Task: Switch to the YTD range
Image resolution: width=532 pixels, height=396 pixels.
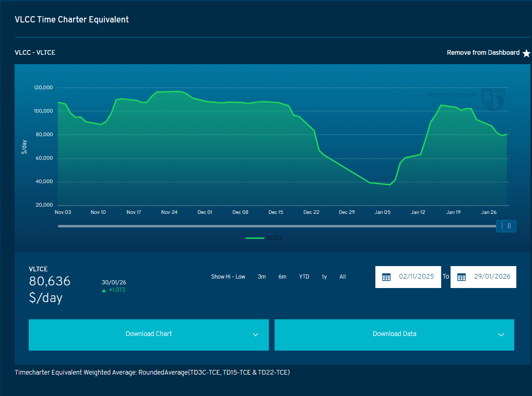Action: tap(304, 277)
